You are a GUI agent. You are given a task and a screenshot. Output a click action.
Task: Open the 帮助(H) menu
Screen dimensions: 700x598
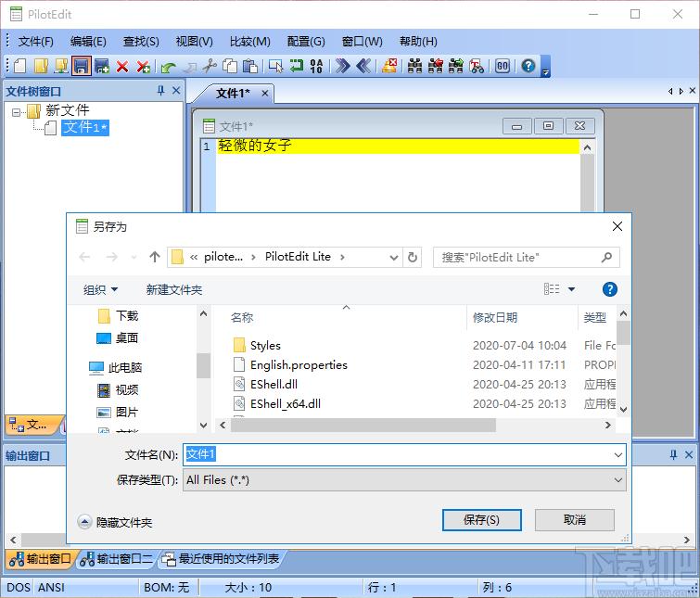(x=418, y=42)
